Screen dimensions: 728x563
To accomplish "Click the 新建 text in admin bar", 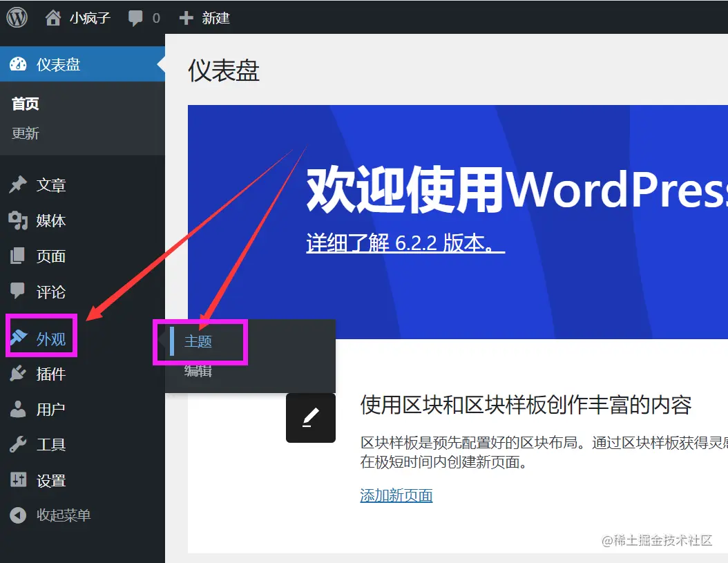I will point(215,18).
